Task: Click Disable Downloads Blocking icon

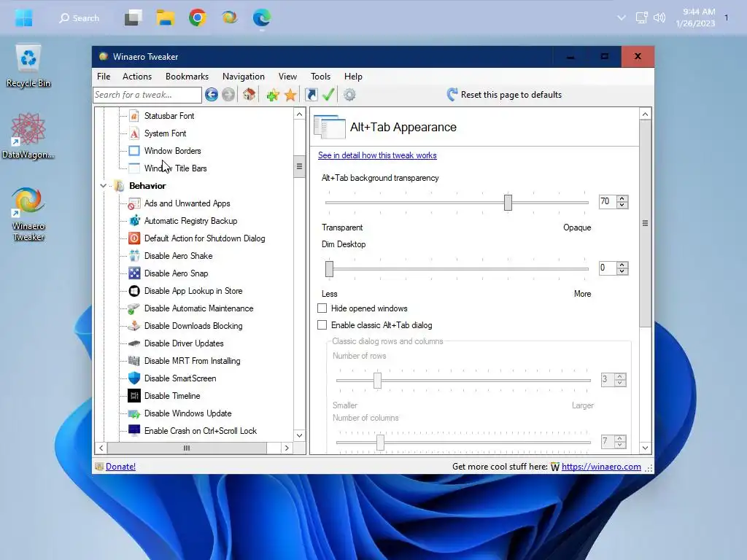Action: click(134, 326)
